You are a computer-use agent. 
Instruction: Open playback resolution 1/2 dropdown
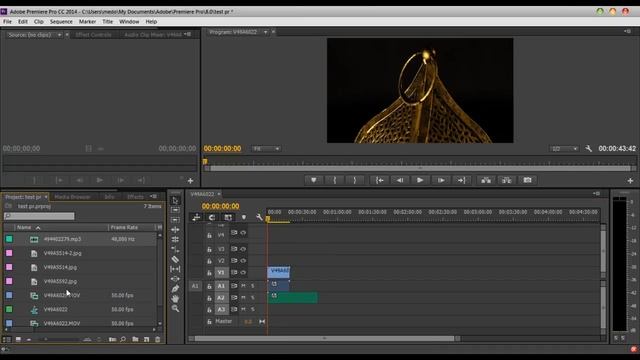coord(564,149)
